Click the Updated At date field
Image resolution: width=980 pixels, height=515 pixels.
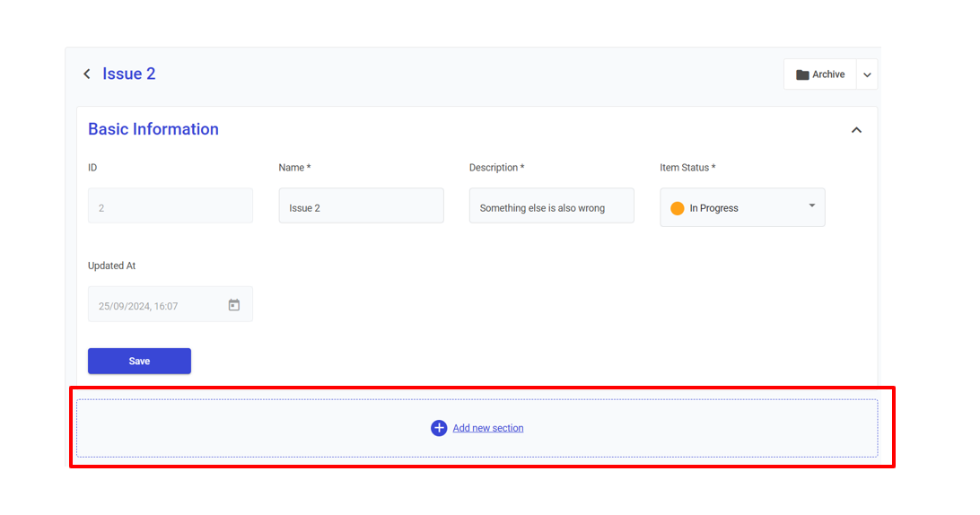tap(157, 305)
